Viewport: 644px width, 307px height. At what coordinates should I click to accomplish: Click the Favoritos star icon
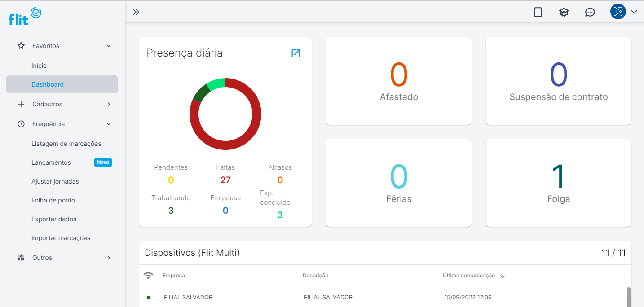coord(21,45)
